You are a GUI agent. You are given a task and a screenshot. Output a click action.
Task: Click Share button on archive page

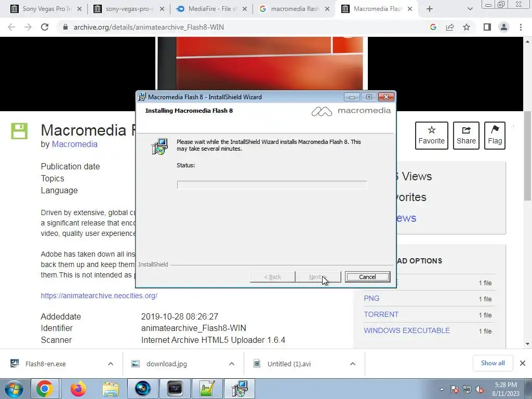tap(466, 136)
